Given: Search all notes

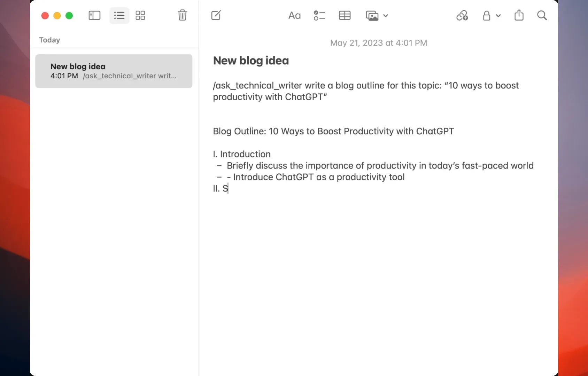Looking at the screenshot, I should click(x=542, y=16).
